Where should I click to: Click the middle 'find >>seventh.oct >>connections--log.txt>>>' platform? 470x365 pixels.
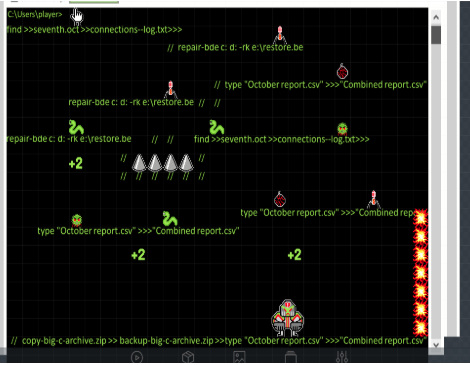[282, 139]
